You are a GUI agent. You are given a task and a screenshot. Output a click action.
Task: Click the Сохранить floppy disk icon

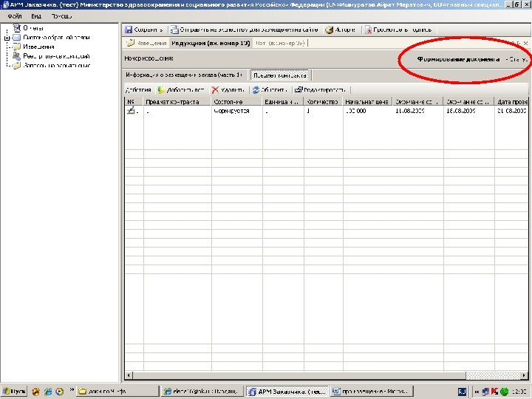pos(129,30)
